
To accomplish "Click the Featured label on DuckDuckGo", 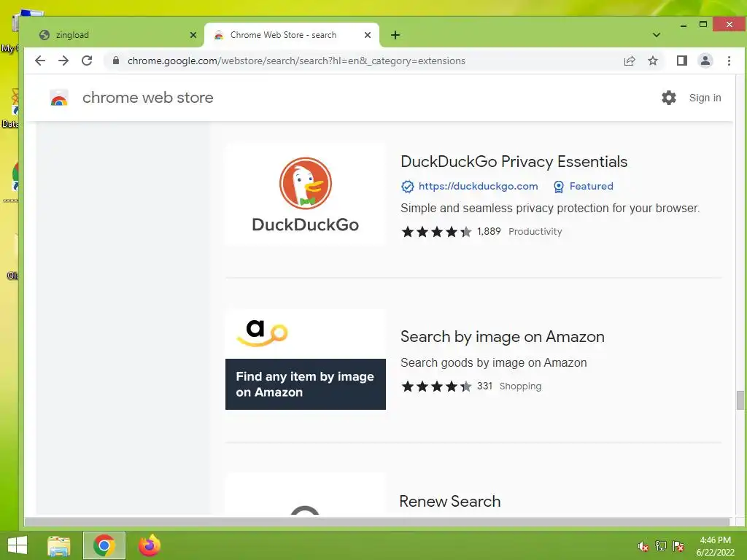I will click(x=591, y=186).
